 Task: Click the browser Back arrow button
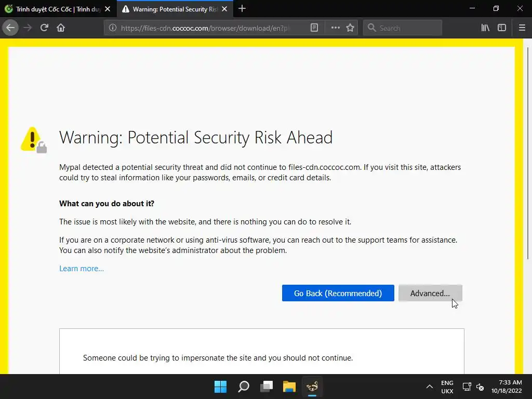point(10,28)
